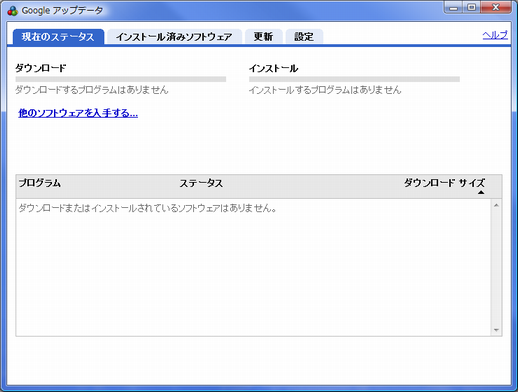This screenshot has width=518, height=392.
Task: Maximize the Google アップデータ window
Action: 471,8
